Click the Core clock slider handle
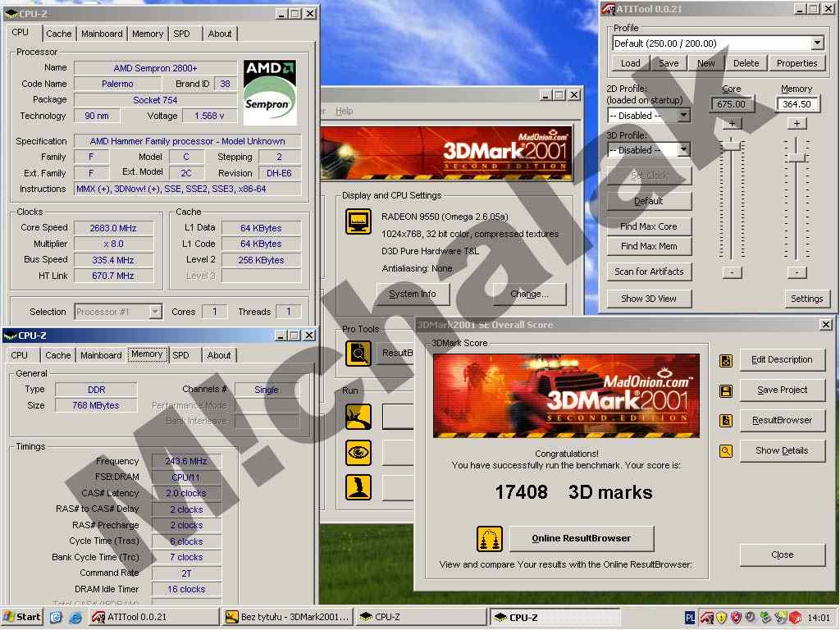The image size is (840, 630). (x=732, y=146)
